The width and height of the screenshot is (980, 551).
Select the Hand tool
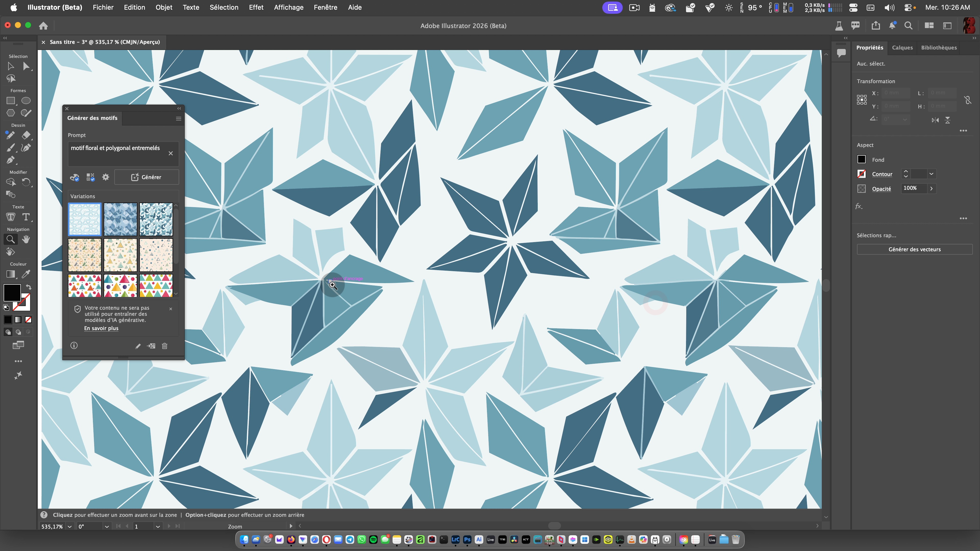coord(26,239)
